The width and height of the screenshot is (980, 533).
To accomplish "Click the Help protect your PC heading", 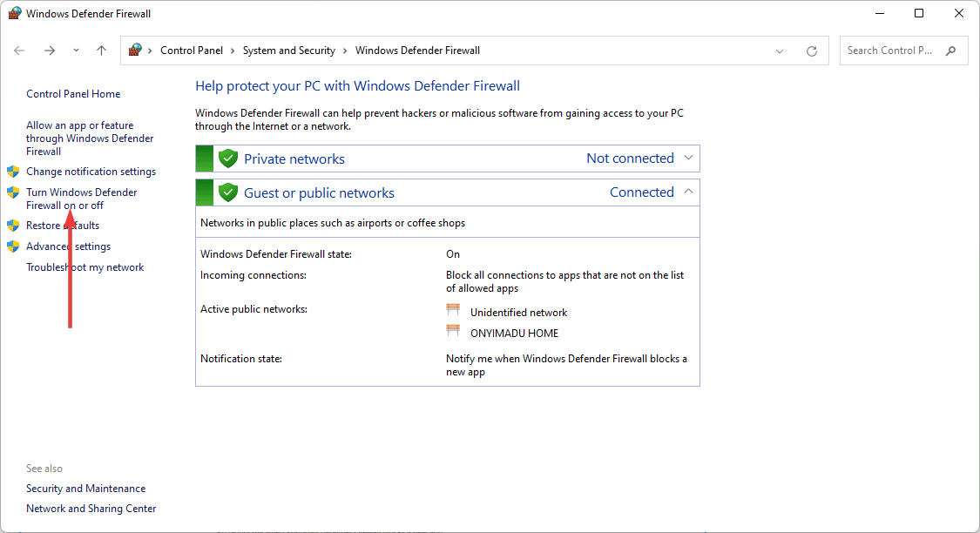I will (x=357, y=86).
